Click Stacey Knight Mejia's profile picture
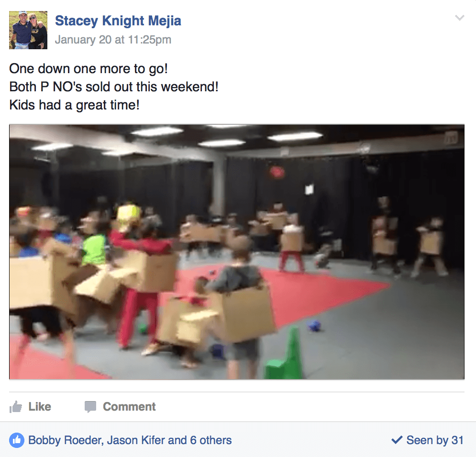 (28, 30)
